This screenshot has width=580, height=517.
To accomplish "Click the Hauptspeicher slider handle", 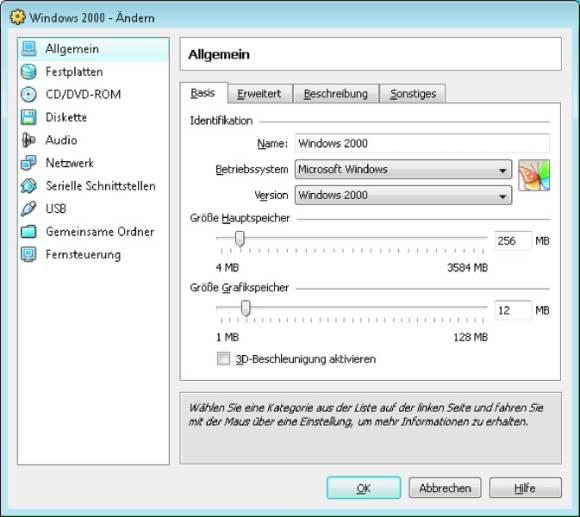I will pos(240,239).
